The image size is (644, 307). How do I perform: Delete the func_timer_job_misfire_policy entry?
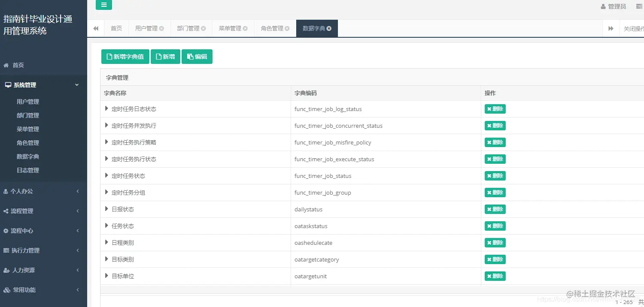click(495, 142)
